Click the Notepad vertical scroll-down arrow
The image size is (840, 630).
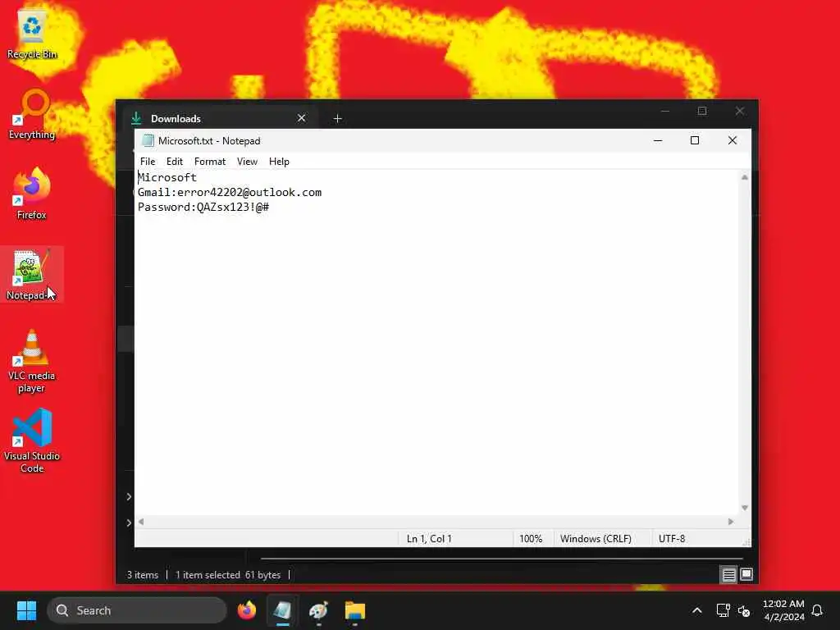(x=744, y=508)
